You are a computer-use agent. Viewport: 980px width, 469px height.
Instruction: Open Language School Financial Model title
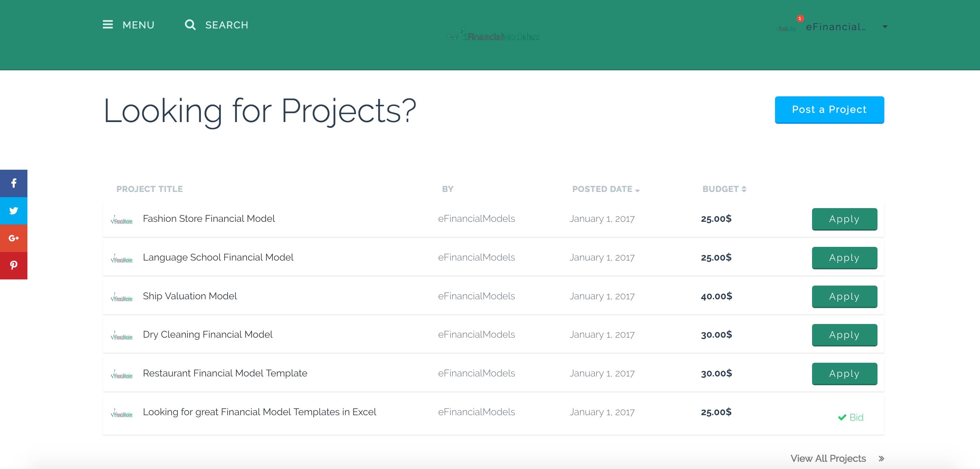tap(218, 257)
